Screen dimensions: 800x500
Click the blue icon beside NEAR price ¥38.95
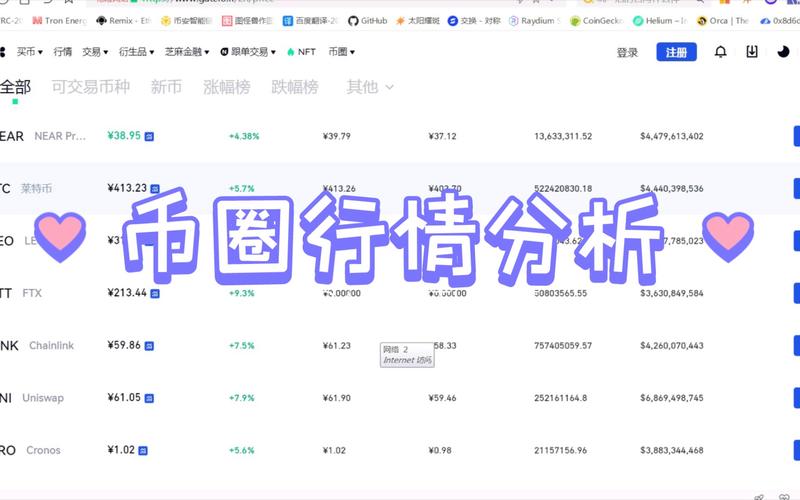click(149, 136)
